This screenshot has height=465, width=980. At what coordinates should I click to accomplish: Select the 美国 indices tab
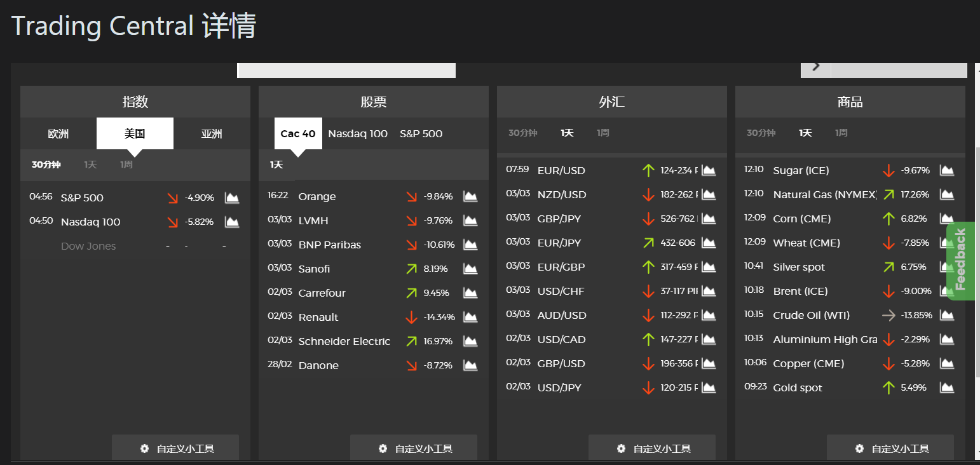click(x=135, y=133)
